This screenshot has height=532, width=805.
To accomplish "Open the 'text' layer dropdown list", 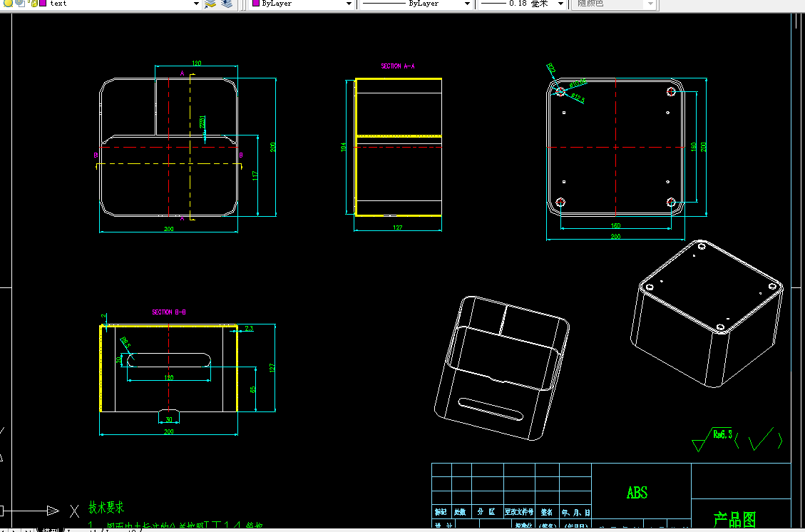I will click(x=196, y=4).
